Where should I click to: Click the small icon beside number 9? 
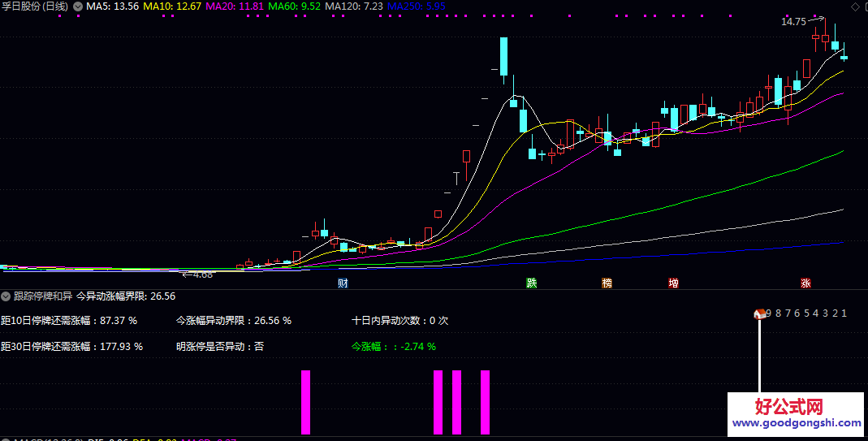[x=760, y=313]
